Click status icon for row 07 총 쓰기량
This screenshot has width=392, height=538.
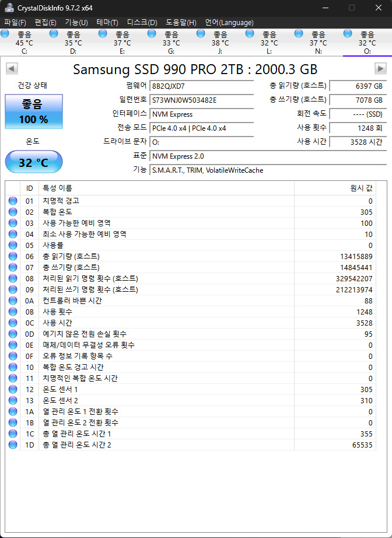[x=13, y=267]
